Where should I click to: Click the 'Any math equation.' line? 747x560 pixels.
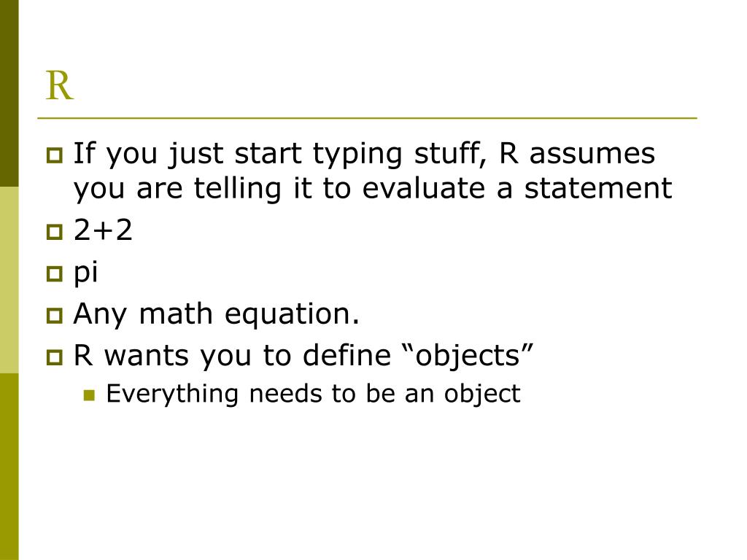coord(216,315)
